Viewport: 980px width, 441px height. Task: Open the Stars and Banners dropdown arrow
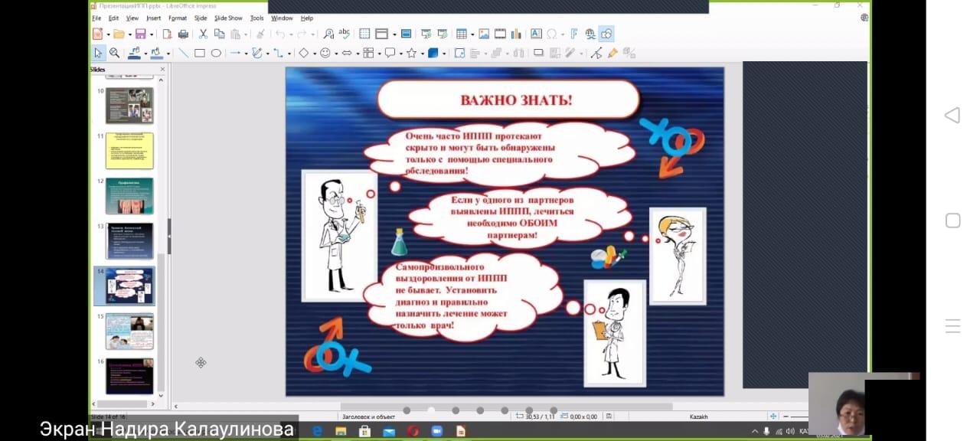click(422, 53)
